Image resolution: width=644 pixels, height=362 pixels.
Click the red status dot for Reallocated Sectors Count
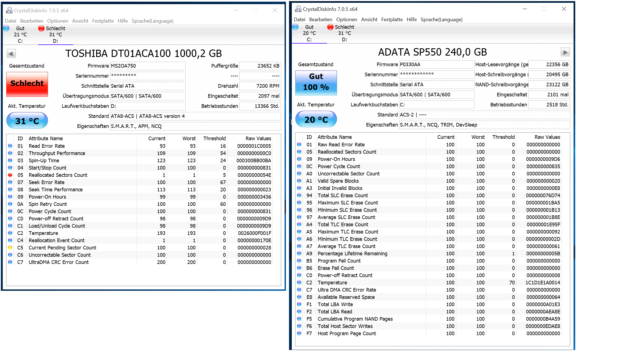click(10, 175)
